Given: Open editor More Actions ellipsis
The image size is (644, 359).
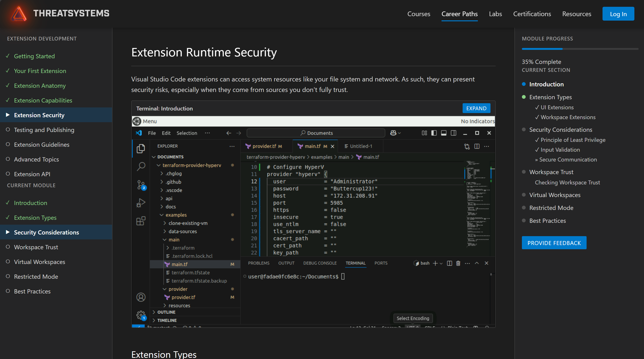Looking at the screenshot, I should point(487,146).
